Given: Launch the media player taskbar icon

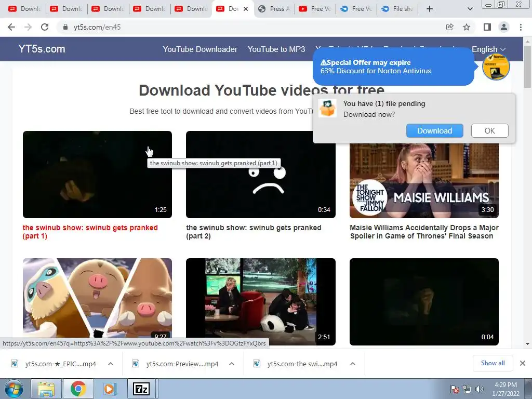Looking at the screenshot, I should [x=109, y=389].
